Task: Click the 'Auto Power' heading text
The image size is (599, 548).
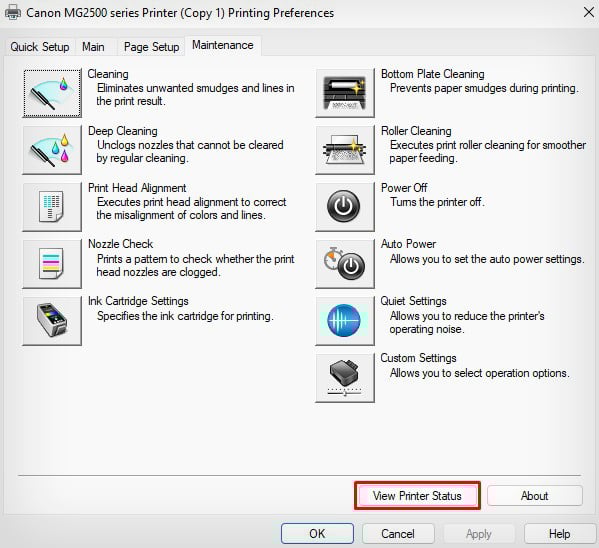Action: coord(408,244)
